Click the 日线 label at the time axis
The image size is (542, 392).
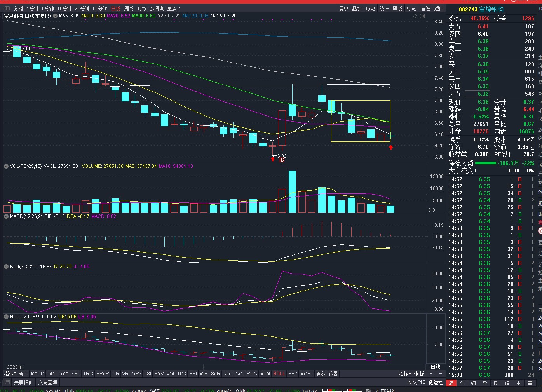[x=436, y=367]
